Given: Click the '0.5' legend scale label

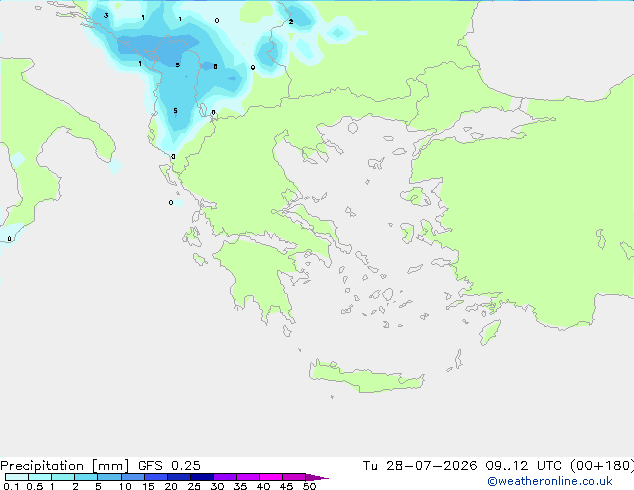Looking at the screenshot, I should pyautogui.click(x=35, y=486).
